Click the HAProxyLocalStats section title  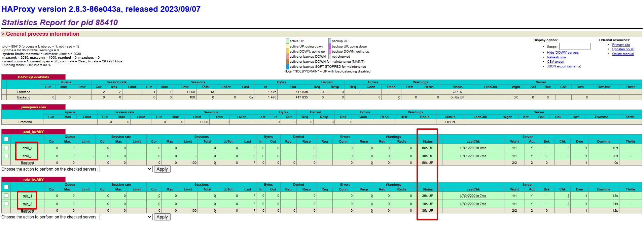point(33,77)
